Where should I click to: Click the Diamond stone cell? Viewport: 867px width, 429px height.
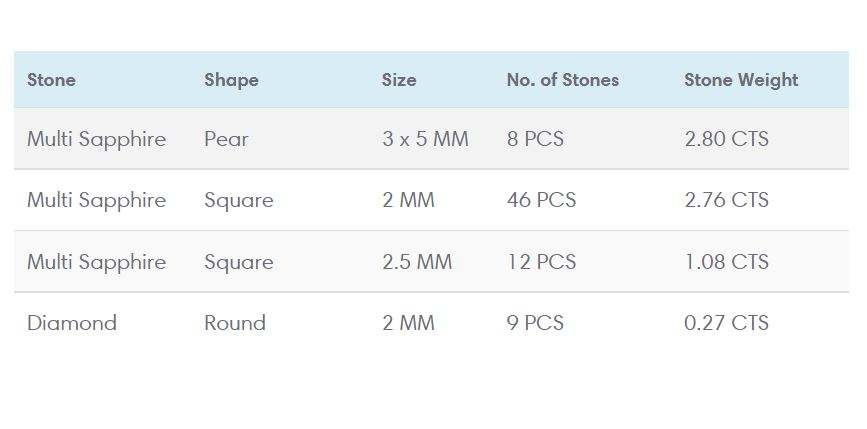[x=72, y=323]
